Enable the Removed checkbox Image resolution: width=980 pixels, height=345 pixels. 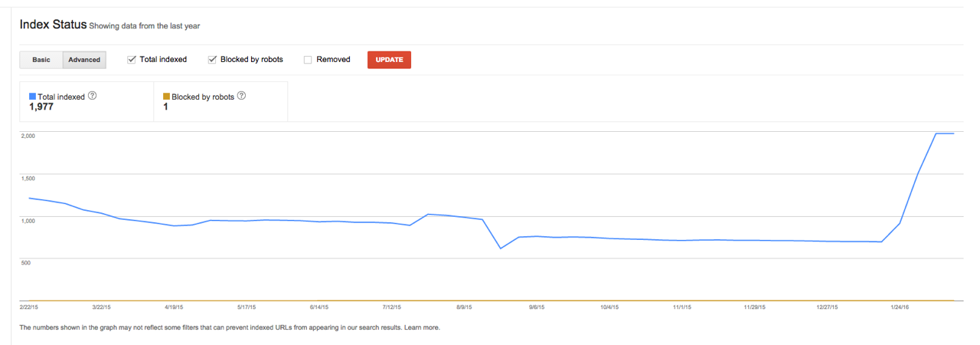click(x=308, y=60)
